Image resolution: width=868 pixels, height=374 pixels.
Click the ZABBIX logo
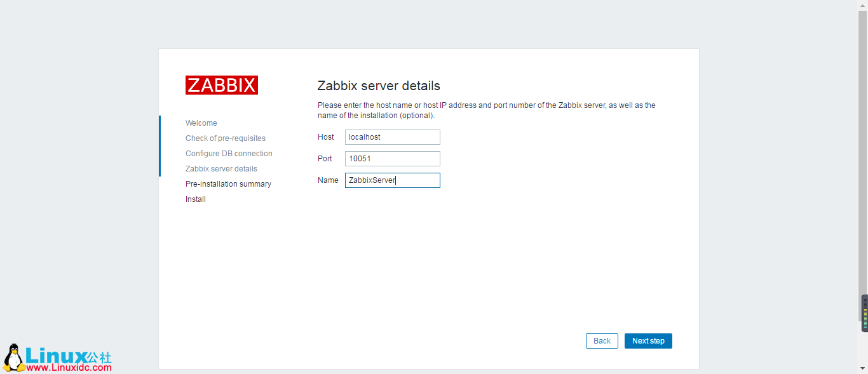(221, 84)
